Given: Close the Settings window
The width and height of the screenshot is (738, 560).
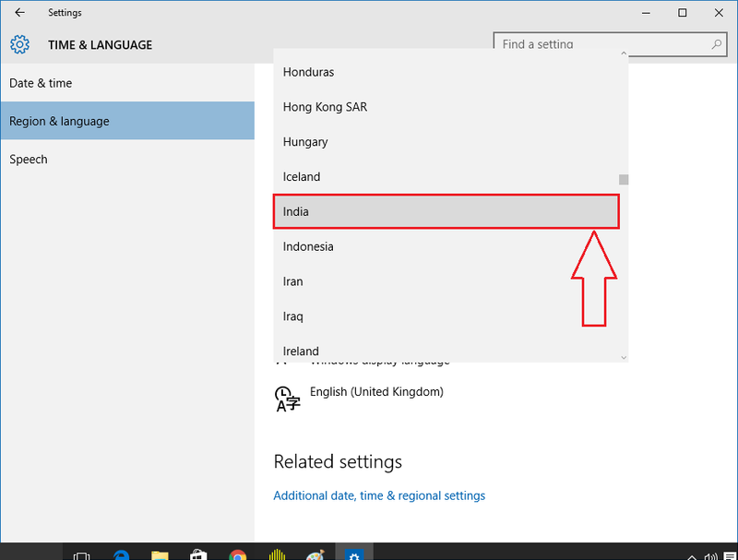Looking at the screenshot, I should pyautogui.click(x=719, y=13).
